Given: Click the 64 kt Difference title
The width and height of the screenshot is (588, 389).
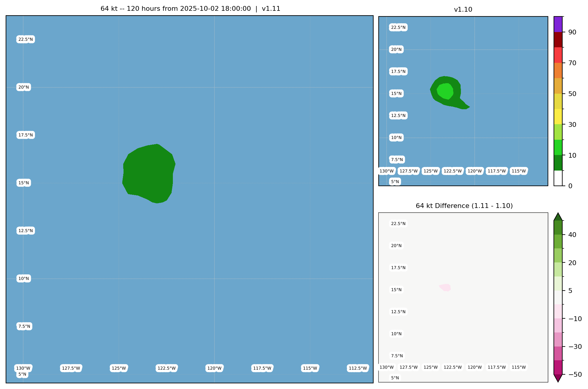Looking at the screenshot, I should tap(464, 206).
